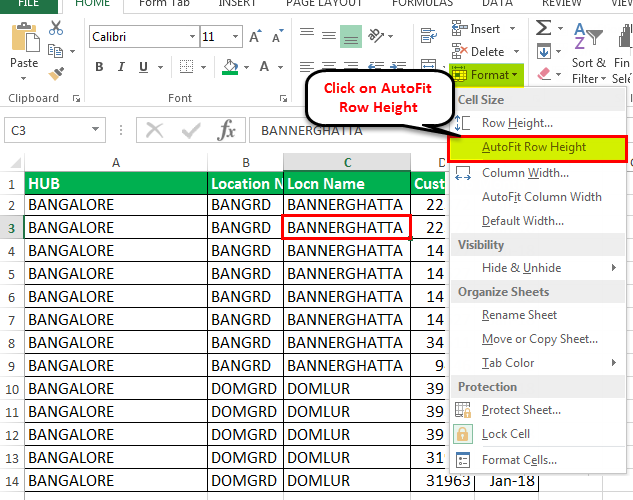The width and height of the screenshot is (633, 500).
Task: Toggle Underline formatting
Action: click(x=143, y=67)
